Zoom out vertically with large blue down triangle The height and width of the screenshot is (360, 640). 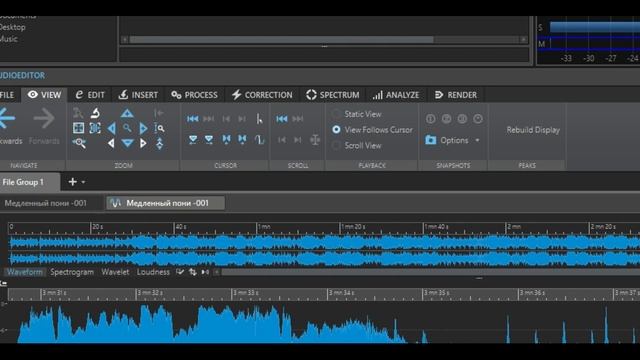click(127, 143)
